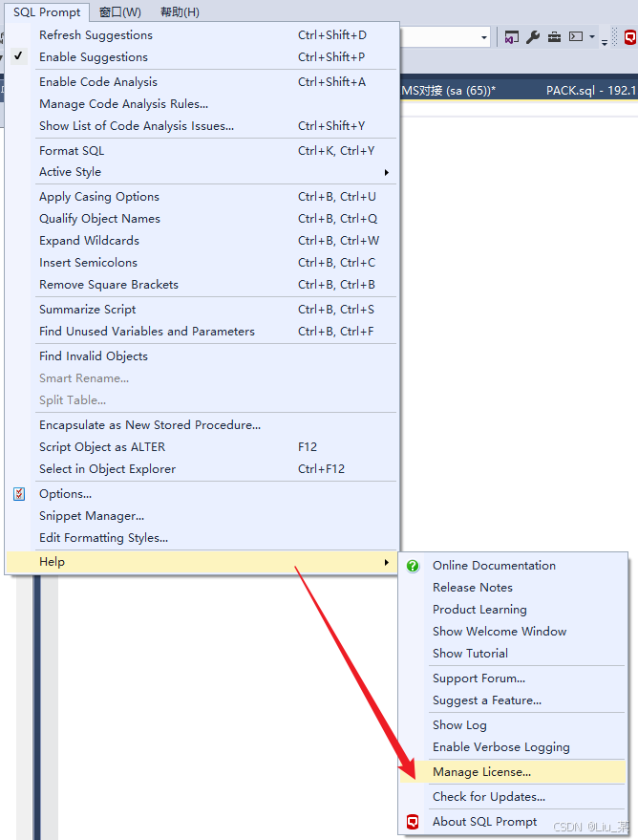Enable Code Analysis from the menu

pyautogui.click(x=98, y=82)
